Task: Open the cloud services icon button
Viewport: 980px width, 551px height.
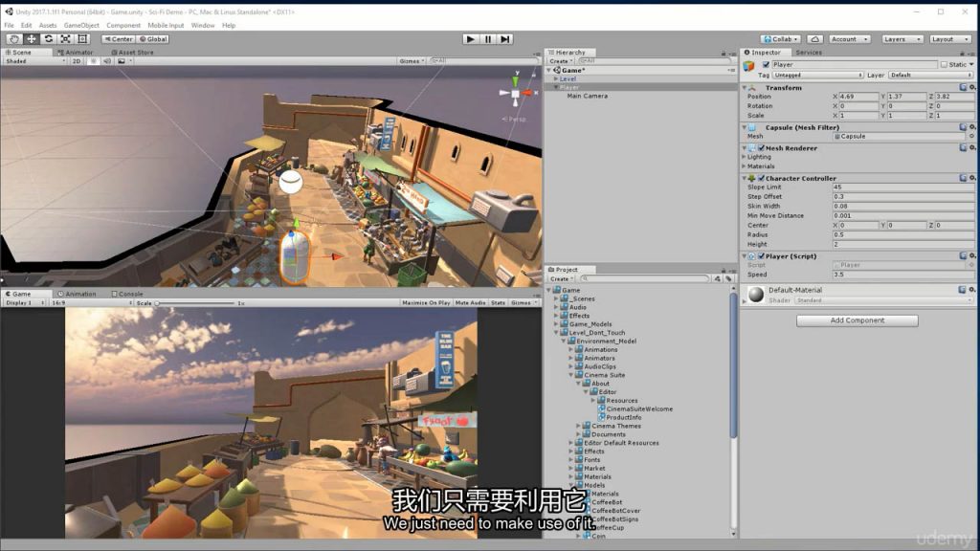Action: 814,39
